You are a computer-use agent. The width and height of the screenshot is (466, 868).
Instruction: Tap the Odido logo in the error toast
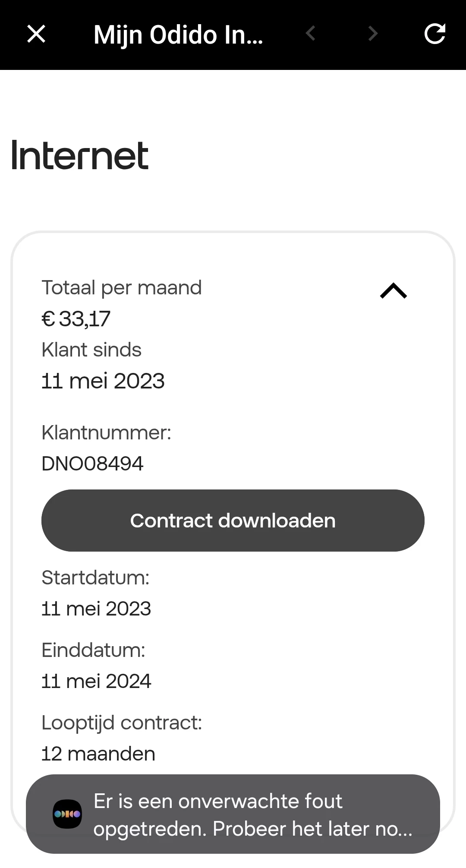(67, 814)
